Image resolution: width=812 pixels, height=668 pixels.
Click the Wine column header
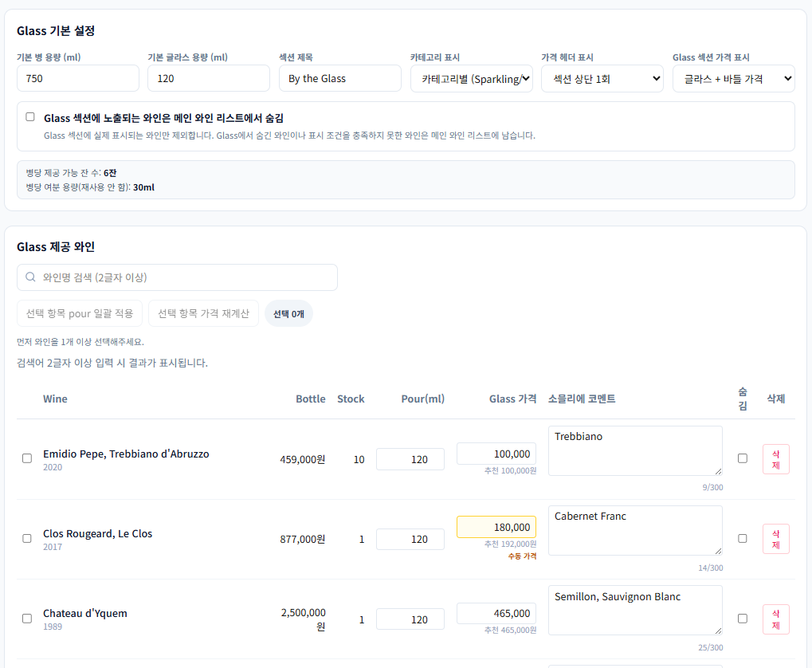click(x=55, y=399)
